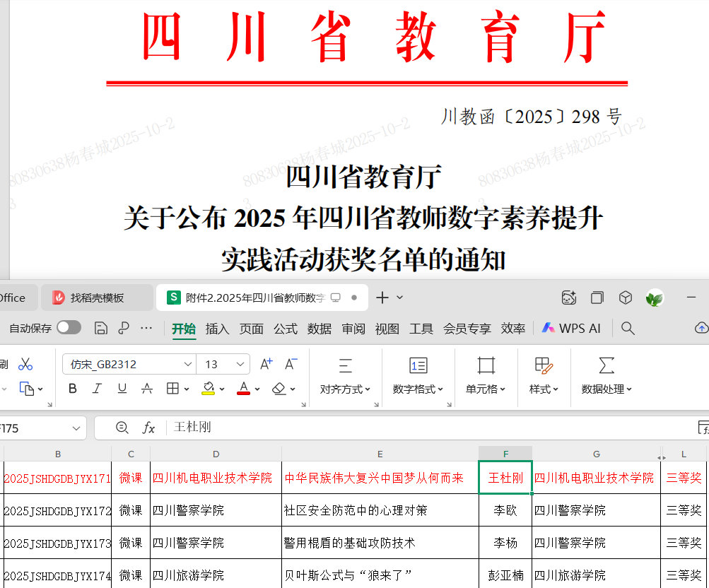Image resolution: width=709 pixels, height=588 pixels.
Task: Click the yellow fill color swatch
Action: click(208, 388)
